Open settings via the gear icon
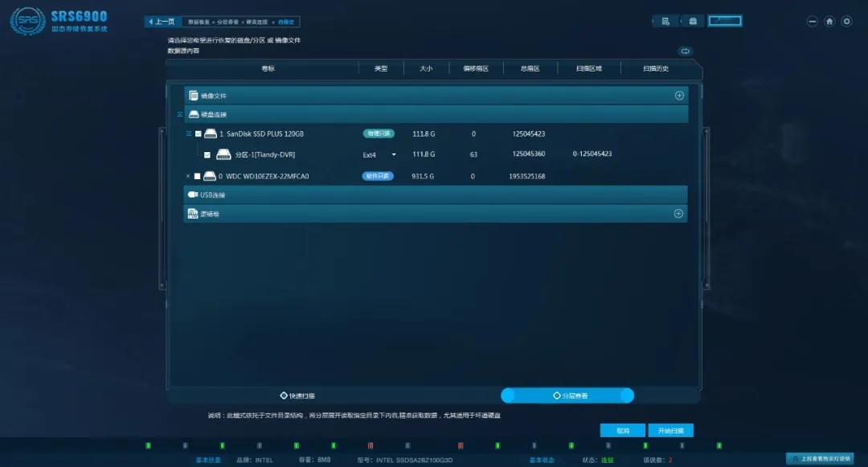The height and width of the screenshot is (467, 868). pyautogui.click(x=846, y=22)
